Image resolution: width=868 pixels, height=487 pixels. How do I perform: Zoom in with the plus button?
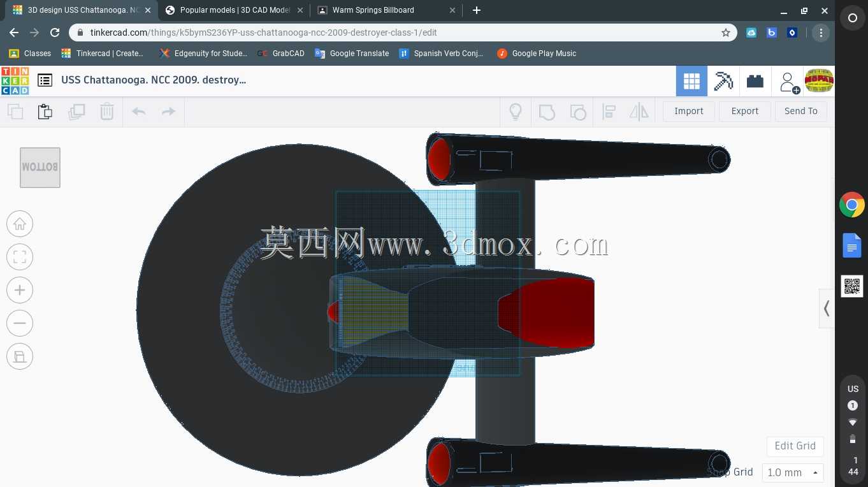20,290
